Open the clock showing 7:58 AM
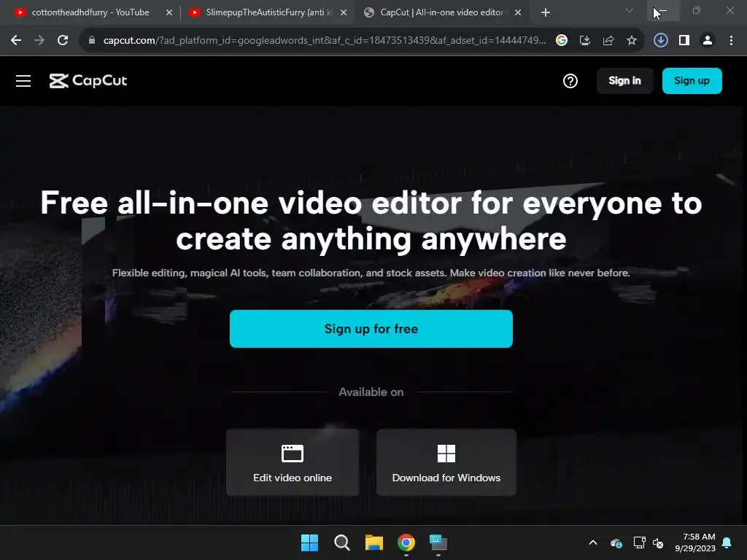Screen dimensions: 747x560 pyautogui.click(x=695, y=542)
